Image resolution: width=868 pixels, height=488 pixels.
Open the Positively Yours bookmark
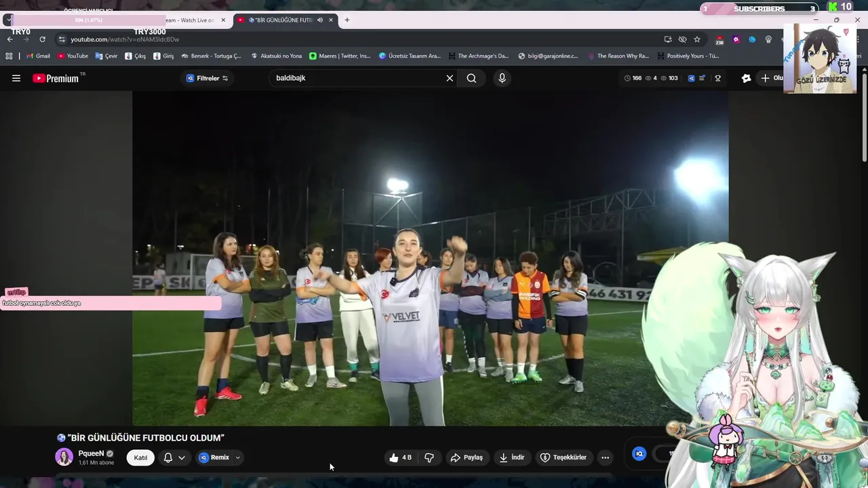click(x=688, y=56)
